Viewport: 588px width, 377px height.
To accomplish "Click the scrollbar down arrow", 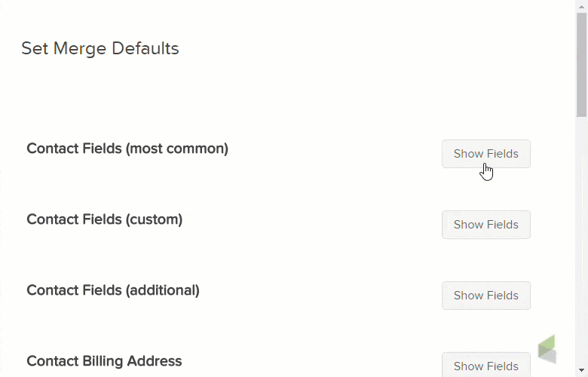I will 581,371.
